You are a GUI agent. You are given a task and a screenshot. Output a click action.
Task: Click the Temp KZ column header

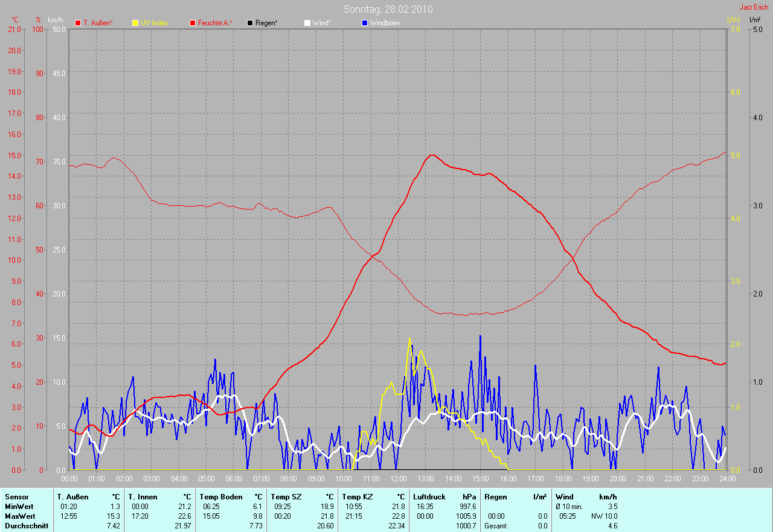tap(358, 497)
